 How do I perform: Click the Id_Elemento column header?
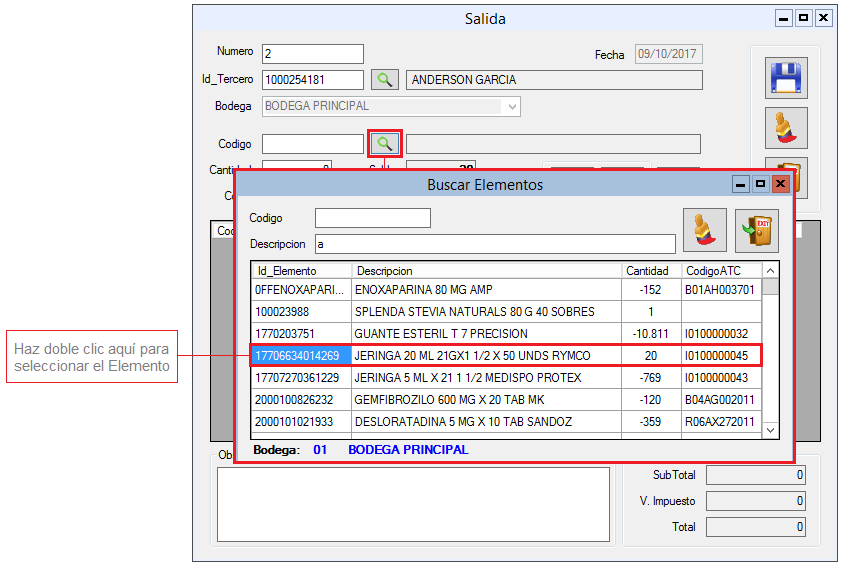(301, 271)
